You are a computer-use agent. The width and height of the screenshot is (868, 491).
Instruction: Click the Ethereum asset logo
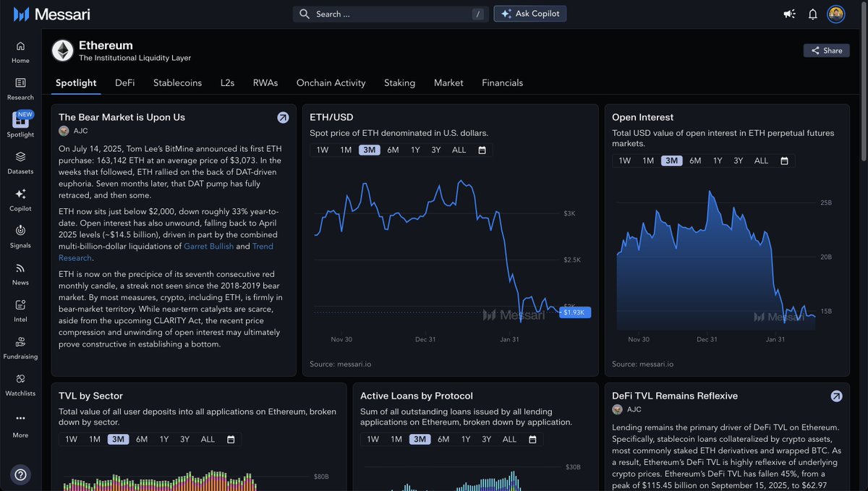(x=63, y=51)
